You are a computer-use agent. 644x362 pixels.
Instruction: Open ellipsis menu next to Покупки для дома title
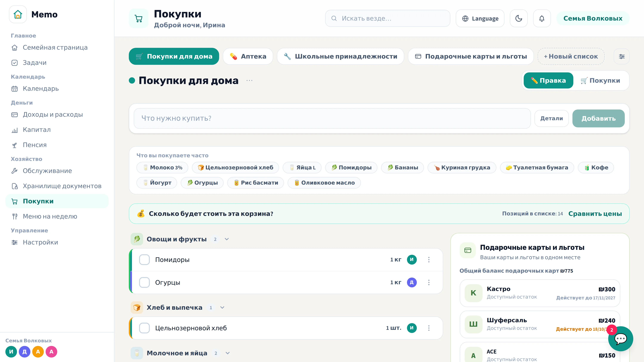click(x=249, y=80)
